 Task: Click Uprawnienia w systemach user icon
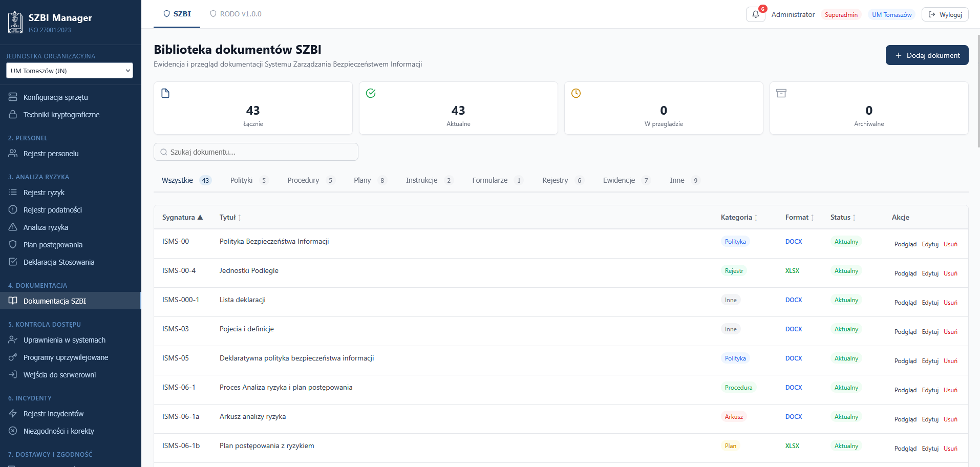click(13, 339)
